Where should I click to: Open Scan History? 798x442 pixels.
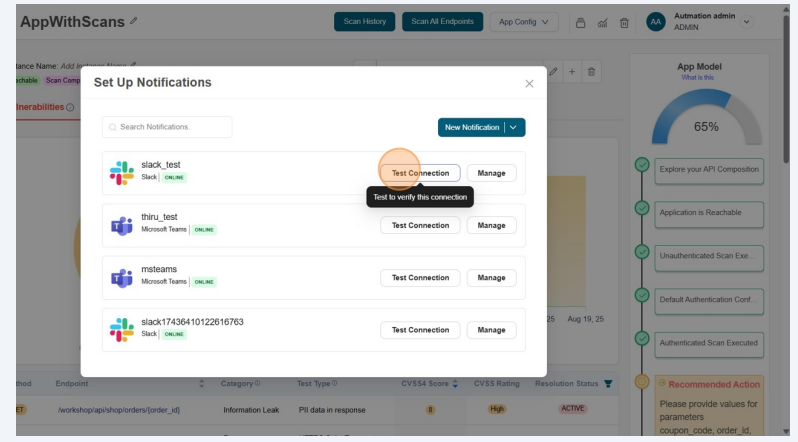(365, 22)
